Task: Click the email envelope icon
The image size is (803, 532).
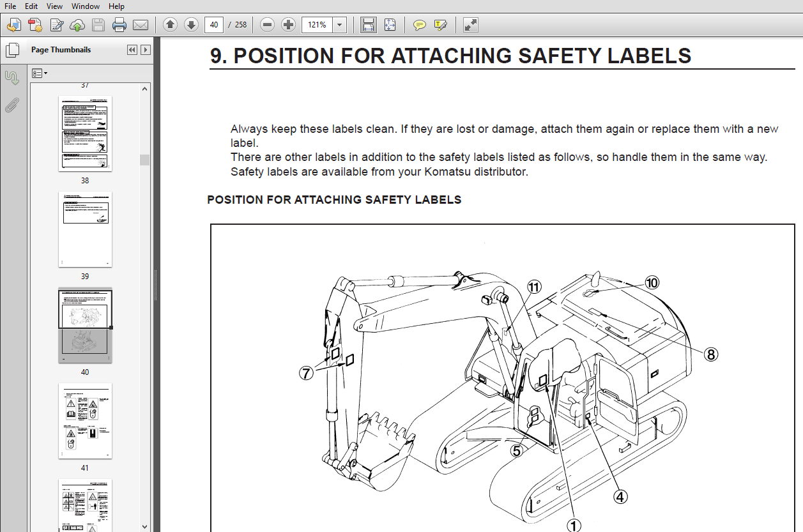Action: [141, 25]
